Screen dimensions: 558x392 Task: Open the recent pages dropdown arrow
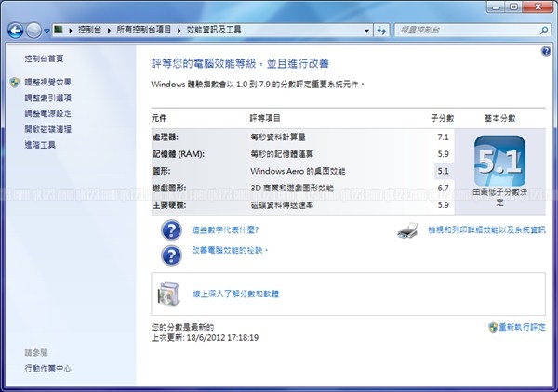[46, 31]
